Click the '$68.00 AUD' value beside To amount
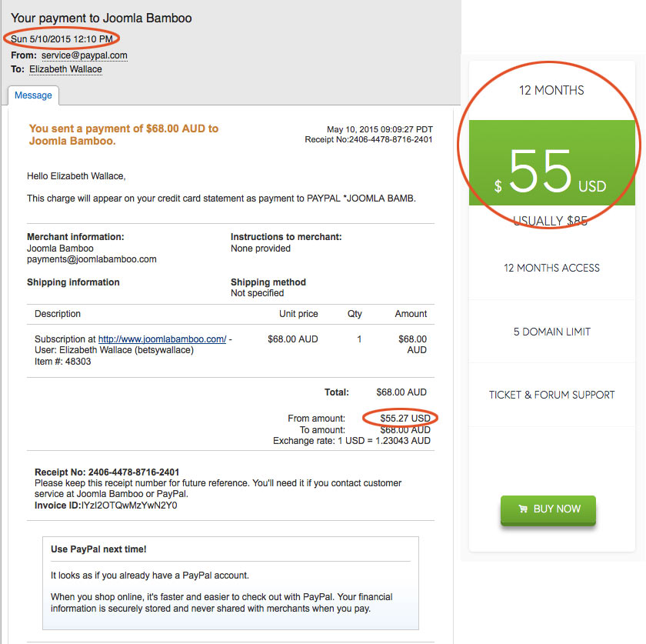 coord(405,430)
